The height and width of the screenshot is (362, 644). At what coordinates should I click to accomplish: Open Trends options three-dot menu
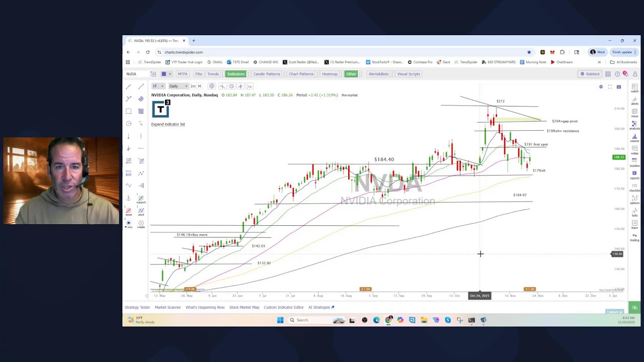tap(222, 74)
